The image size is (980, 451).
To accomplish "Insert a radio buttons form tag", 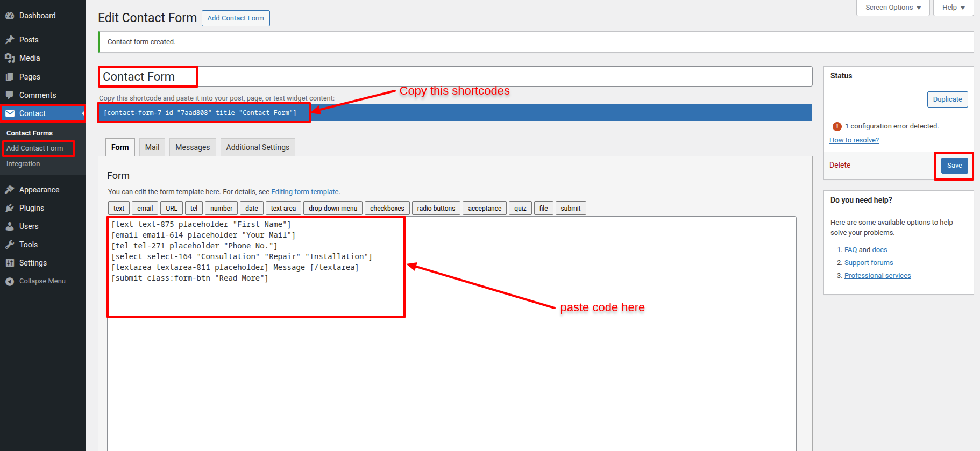I will pos(436,209).
